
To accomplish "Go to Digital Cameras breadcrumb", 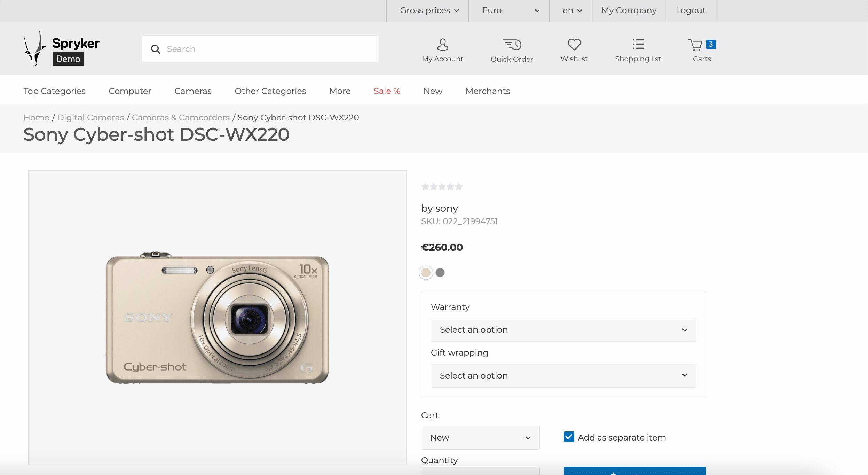I will [90, 117].
